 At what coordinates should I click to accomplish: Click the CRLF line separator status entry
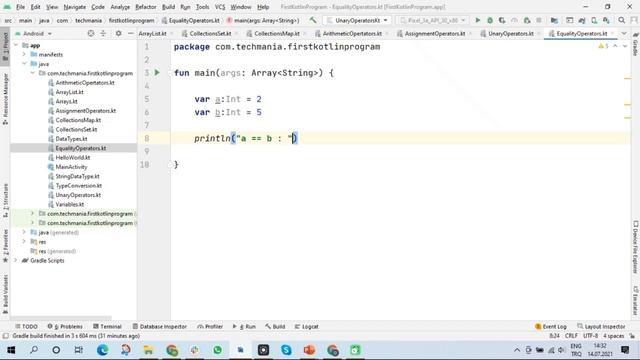pyautogui.click(x=571, y=336)
